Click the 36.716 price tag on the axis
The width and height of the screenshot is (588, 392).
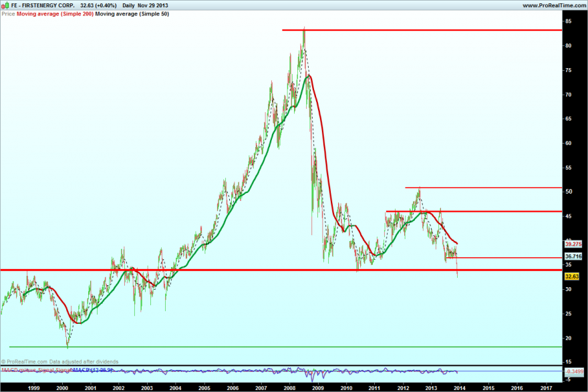tap(573, 256)
